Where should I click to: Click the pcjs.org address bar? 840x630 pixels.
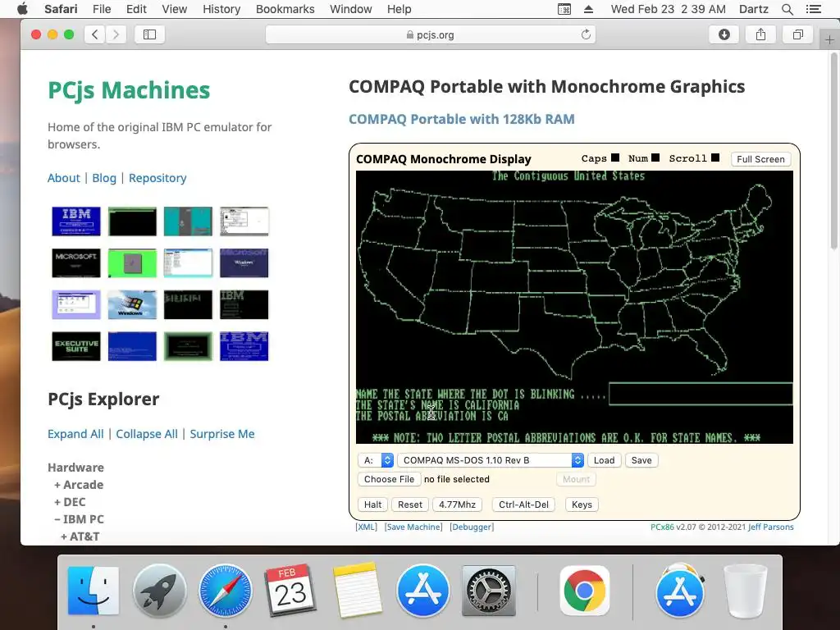430,34
